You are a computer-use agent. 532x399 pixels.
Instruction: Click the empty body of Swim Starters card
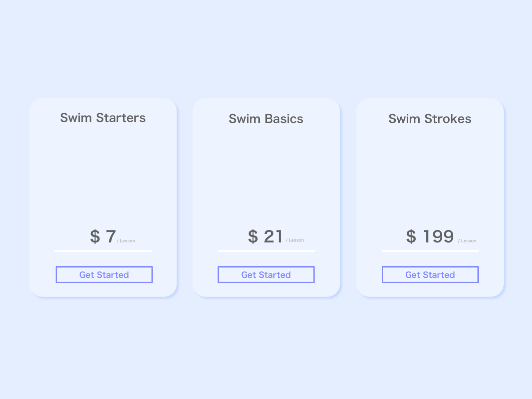103,173
